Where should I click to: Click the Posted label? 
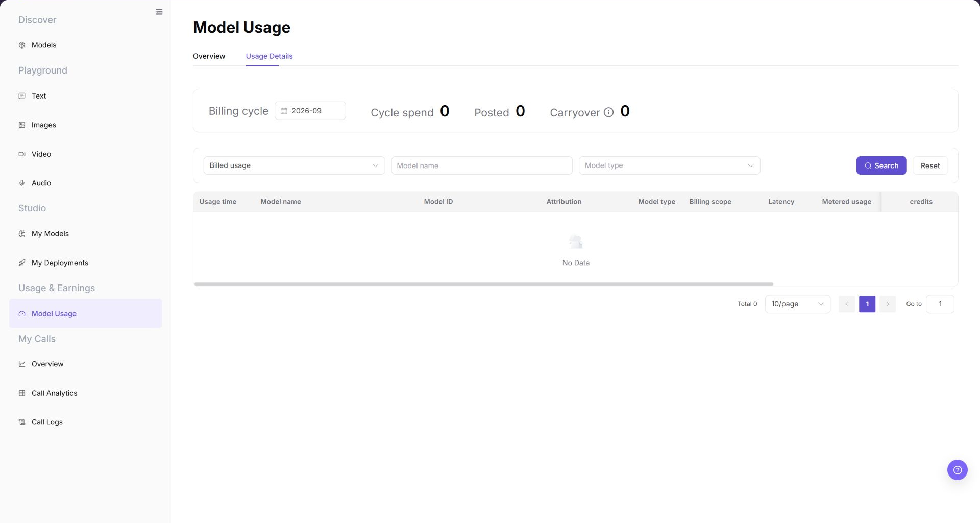pyautogui.click(x=492, y=113)
